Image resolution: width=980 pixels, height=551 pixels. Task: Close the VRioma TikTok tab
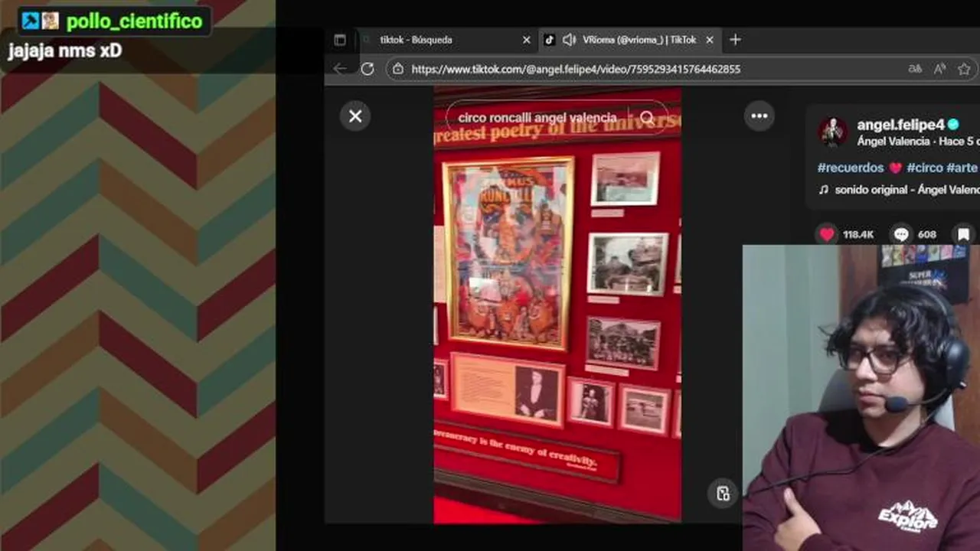[710, 40]
